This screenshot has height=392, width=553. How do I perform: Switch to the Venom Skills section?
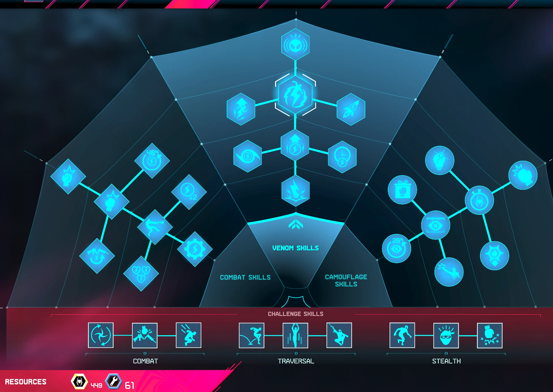point(295,248)
